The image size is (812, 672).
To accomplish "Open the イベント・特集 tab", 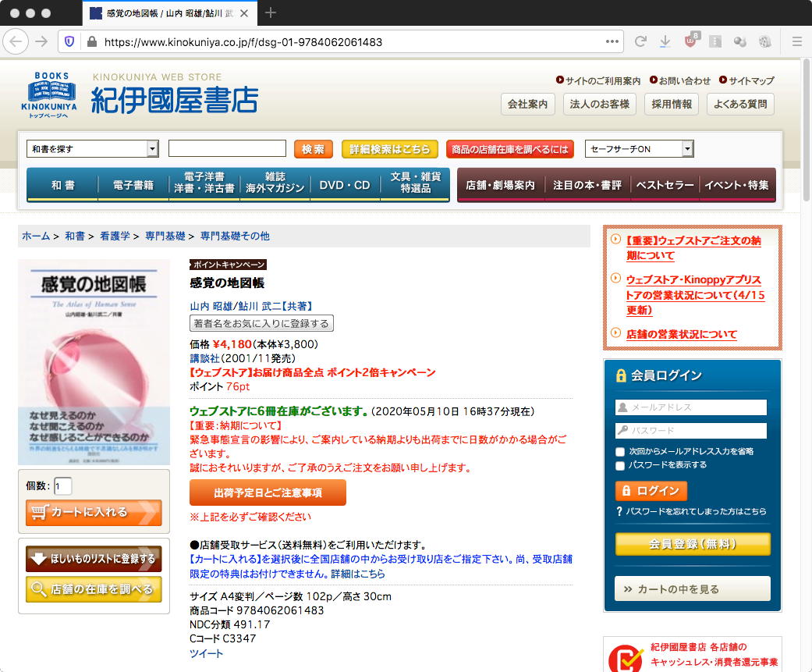I will [x=737, y=185].
